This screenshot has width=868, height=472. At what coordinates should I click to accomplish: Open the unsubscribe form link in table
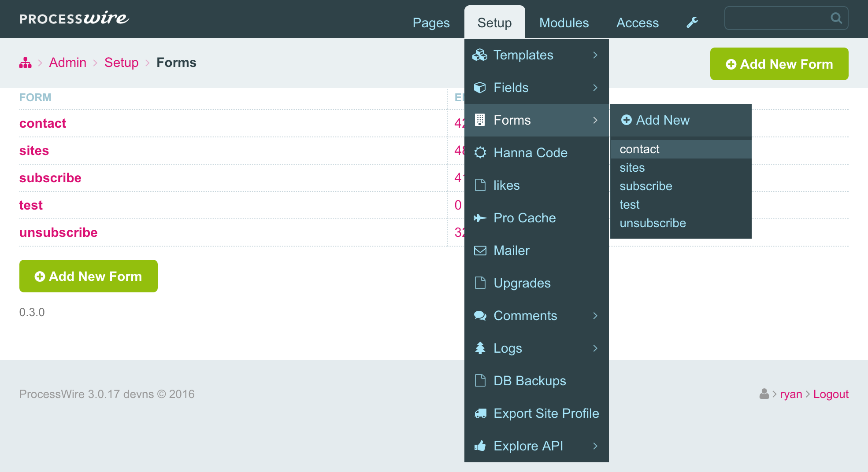(x=58, y=232)
